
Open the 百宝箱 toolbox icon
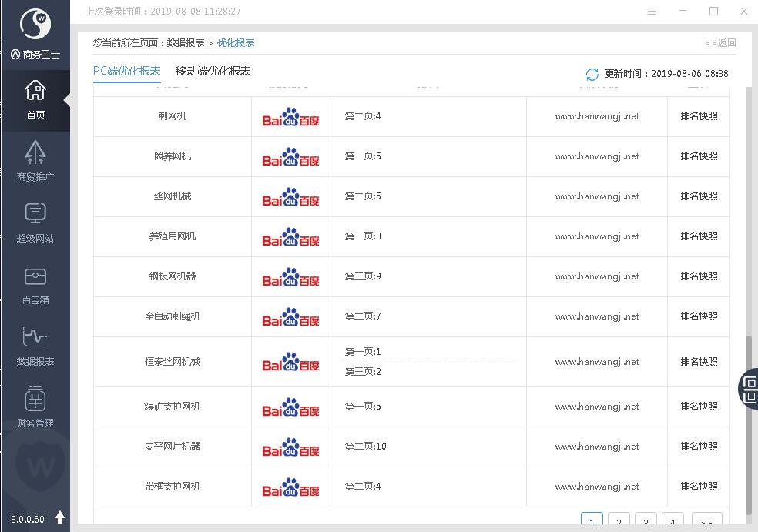coord(35,285)
